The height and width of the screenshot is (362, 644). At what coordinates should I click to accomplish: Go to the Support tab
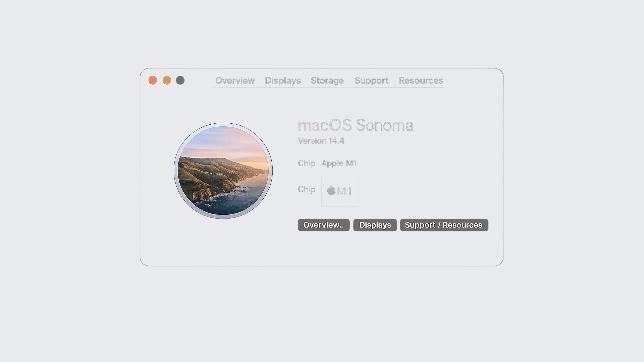[371, 80]
